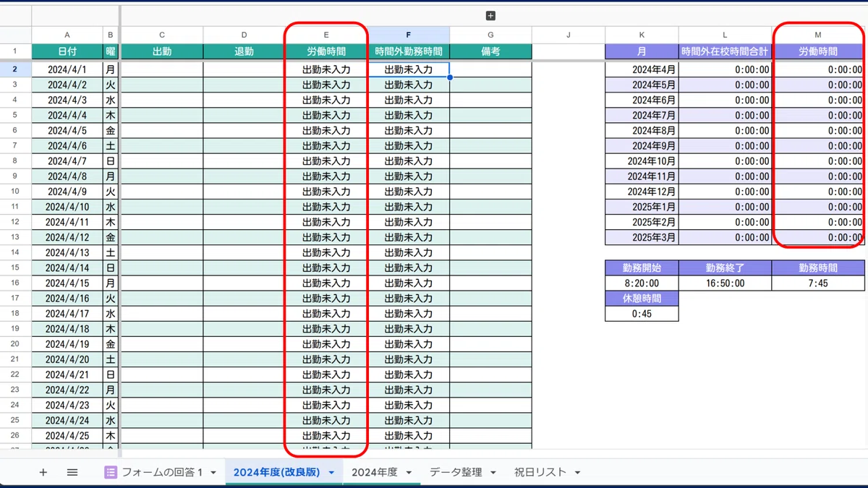Open the dropdown arrow of データ整理 tab
Viewport: 868px width, 488px height.
pos(493,473)
